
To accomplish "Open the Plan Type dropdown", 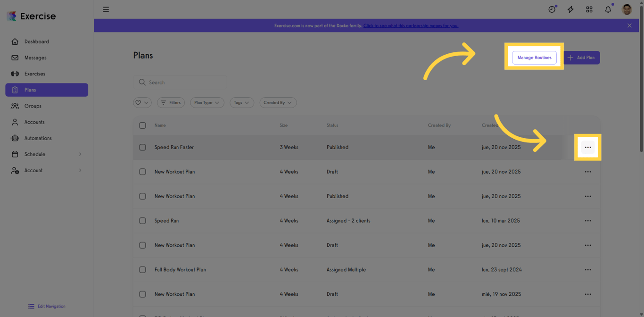I will point(207,102).
